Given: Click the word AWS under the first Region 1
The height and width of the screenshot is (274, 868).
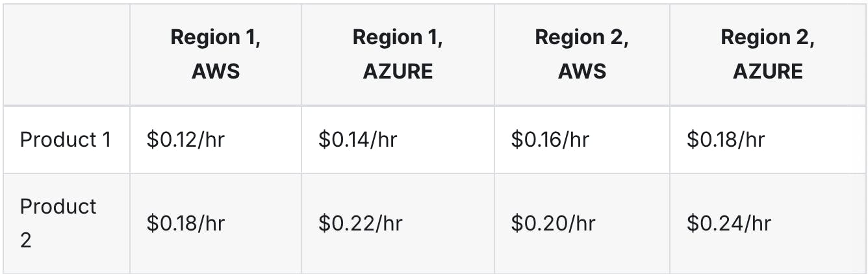Looking at the screenshot, I should (216, 71).
